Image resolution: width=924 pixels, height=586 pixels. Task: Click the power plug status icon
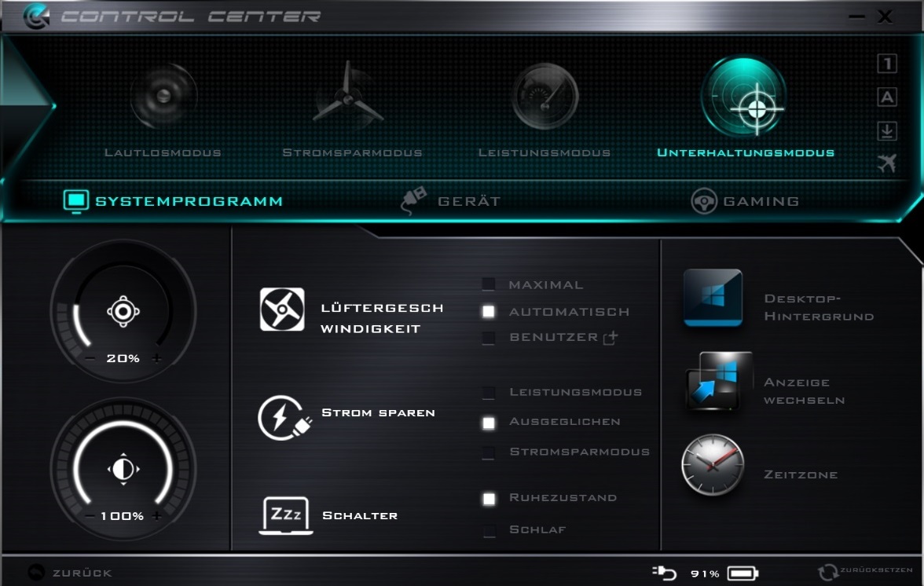click(x=664, y=573)
